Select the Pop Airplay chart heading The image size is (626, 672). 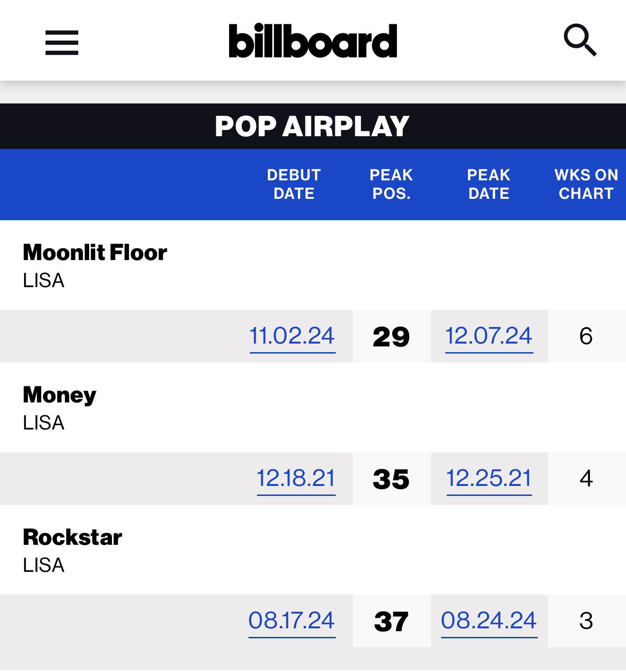pos(312,126)
